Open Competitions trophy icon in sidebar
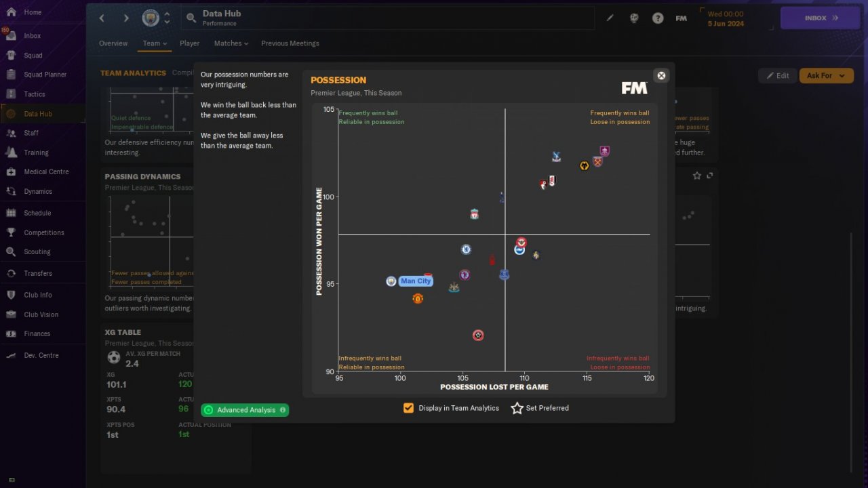The width and height of the screenshot is (868, 488). click(11, 232)
